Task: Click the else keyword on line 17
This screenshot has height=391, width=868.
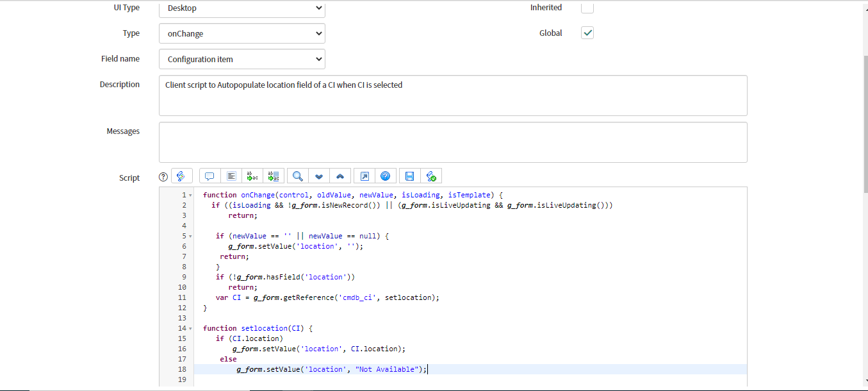Action: 228,359
